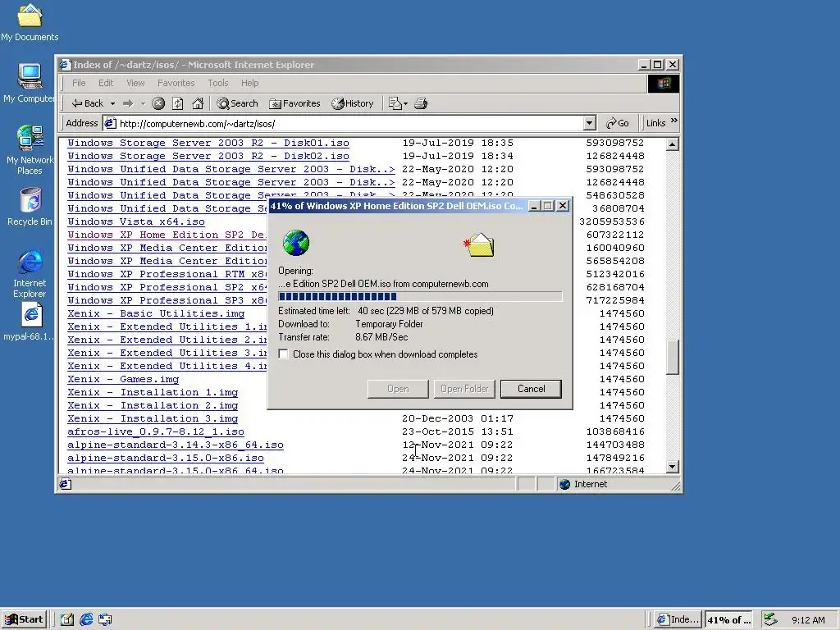Viewport: 840px width, 630px height.
Task: Select My Network Places desktop icon
Action: [x=30, y=150]
